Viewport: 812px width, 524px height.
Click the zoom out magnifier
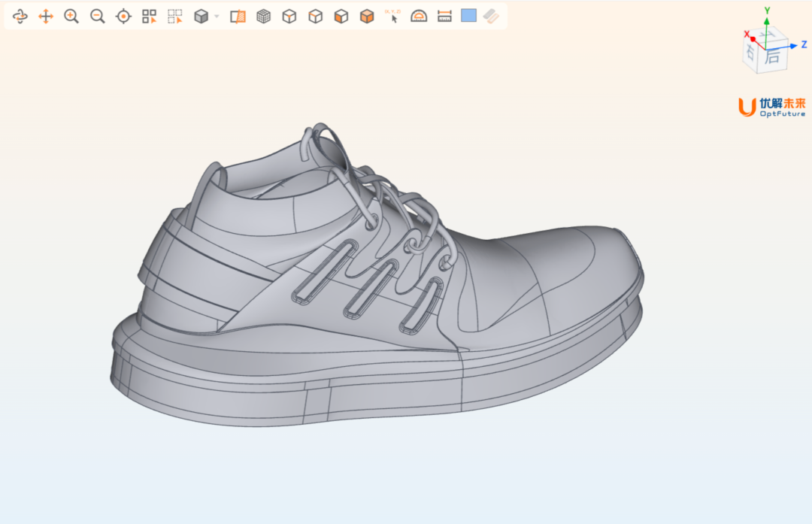(x=97, y=17)
